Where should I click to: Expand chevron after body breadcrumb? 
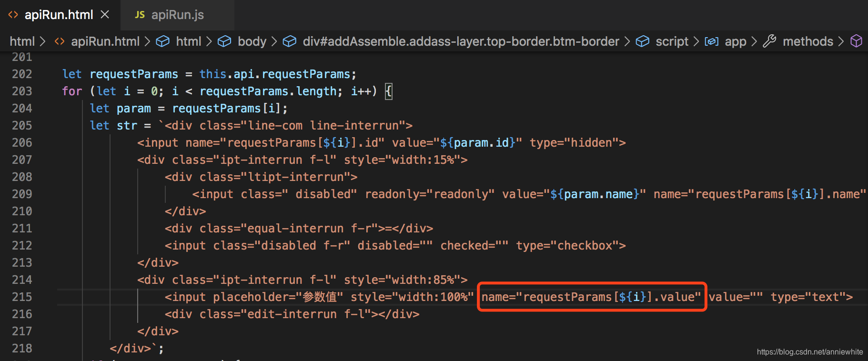coord(274,41)
